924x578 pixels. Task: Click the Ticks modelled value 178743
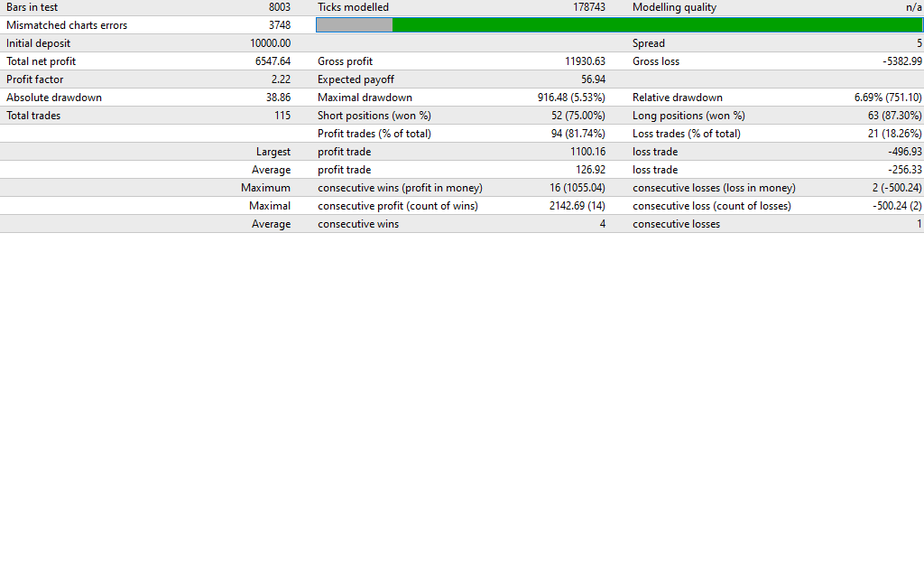[x=588, y=7]
